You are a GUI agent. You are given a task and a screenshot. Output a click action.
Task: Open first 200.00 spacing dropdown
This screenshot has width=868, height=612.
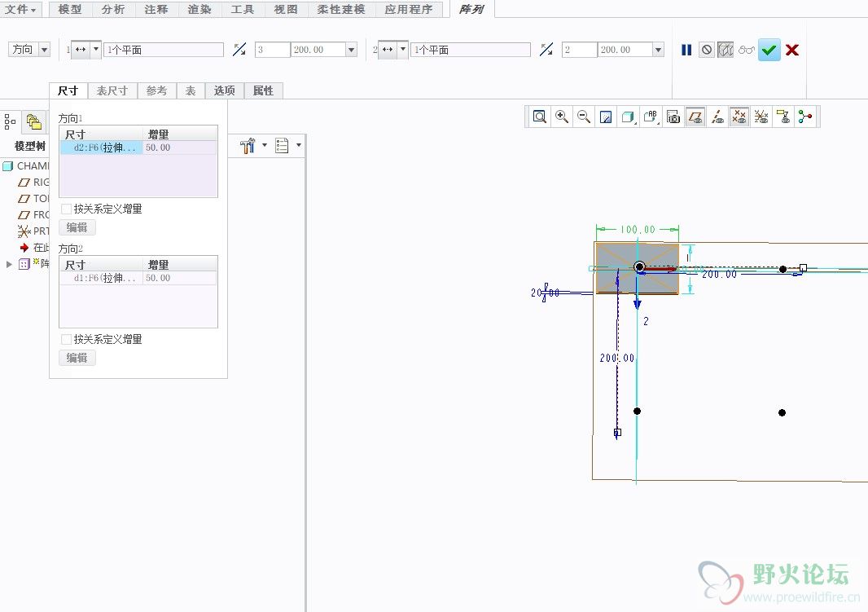[x=351, y=49]
